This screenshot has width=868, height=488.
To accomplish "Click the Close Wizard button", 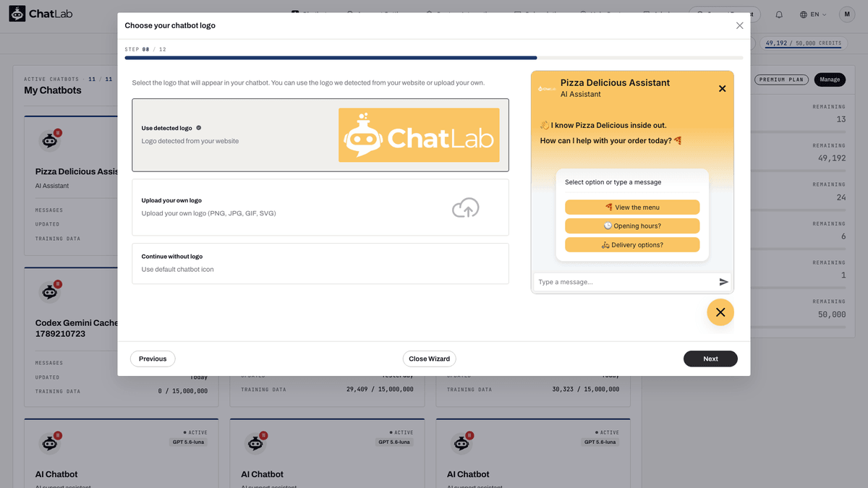I will pos(430,359).
